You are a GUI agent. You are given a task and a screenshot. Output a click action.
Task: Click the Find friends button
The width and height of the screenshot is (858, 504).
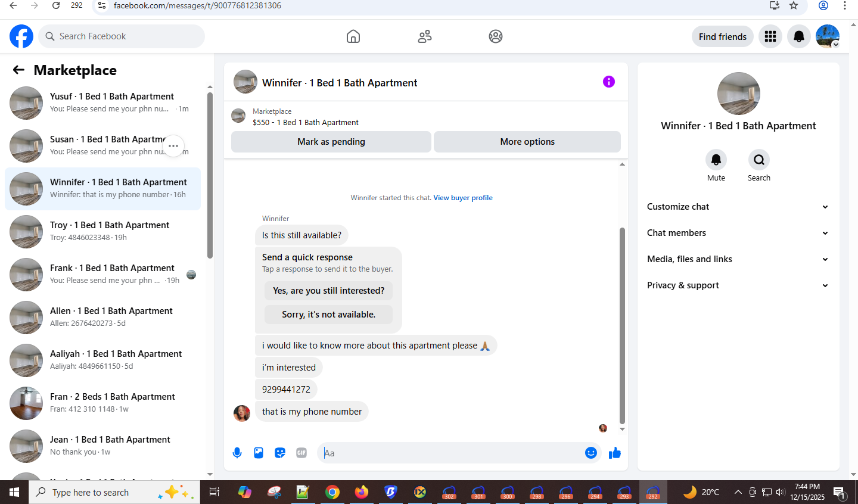tap(723, 36)
